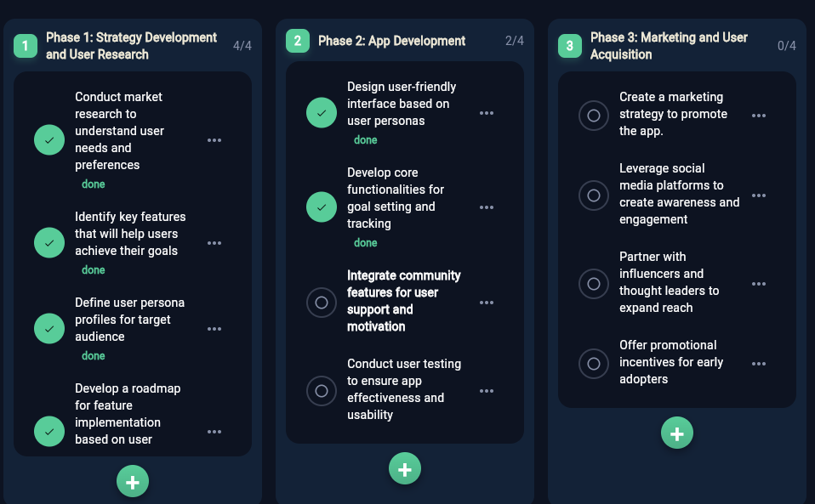
Task: Click the plus icon under Phase 2 column
Action: pyautogui.click(x=405, y=468)
